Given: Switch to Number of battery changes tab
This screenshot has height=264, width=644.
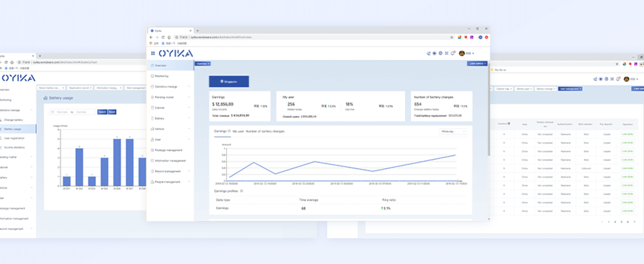Looking at the screenshot, I should pos(265,131).
